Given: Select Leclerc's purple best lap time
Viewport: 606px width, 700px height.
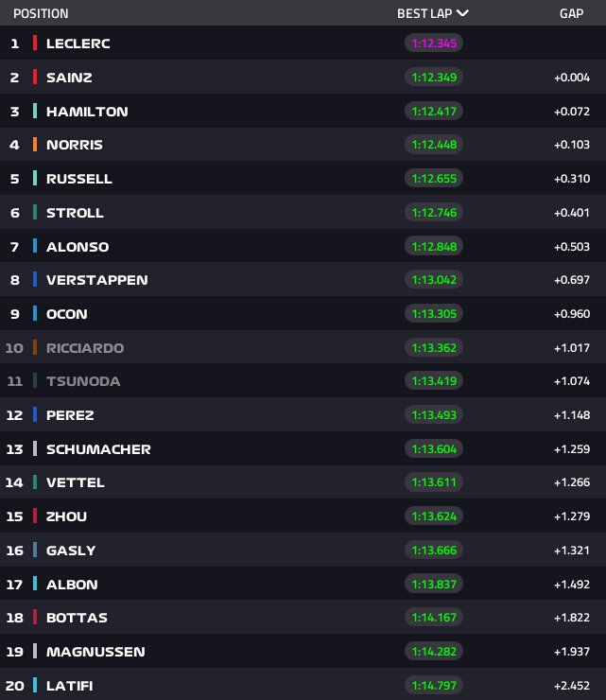Looking at the screenshot, I should 435,44.
